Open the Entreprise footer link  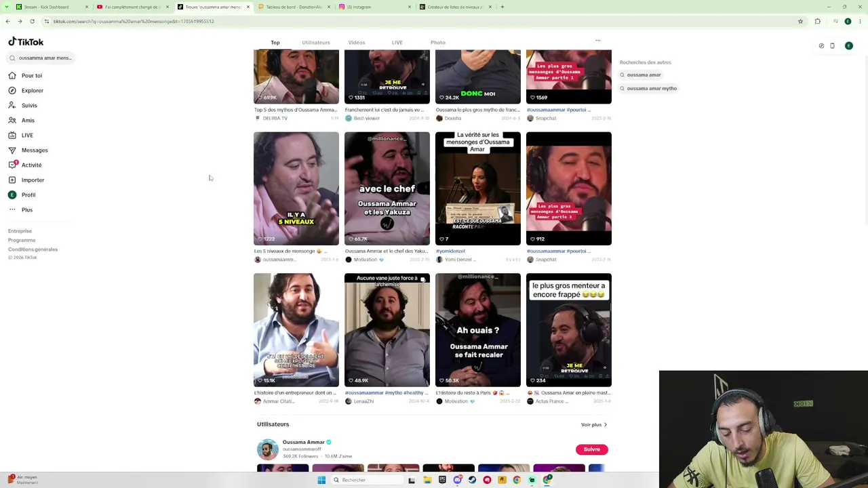pyautogui.click(x=20, y=231)
